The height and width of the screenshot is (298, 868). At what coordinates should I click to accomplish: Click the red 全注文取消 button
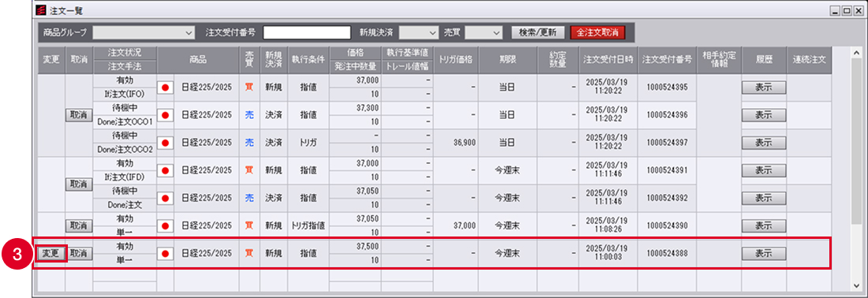point(597,32)
